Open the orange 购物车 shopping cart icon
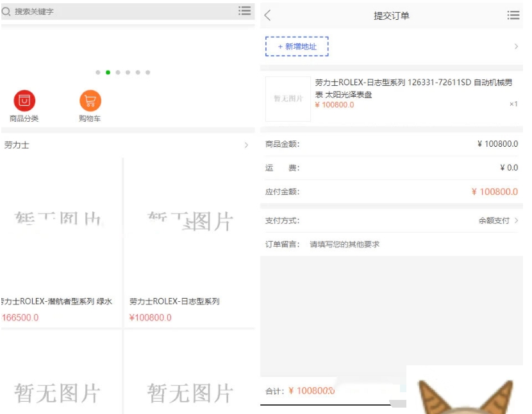 [90, 101]
